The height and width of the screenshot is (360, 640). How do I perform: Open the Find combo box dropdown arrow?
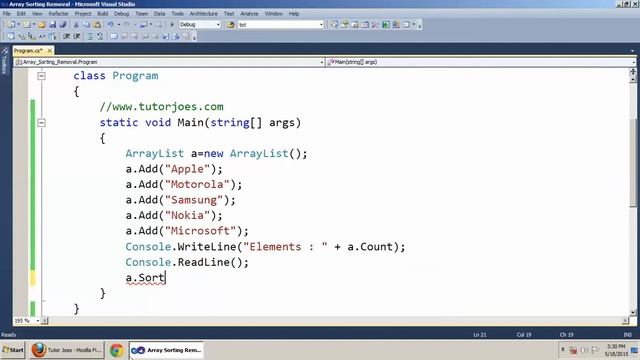click(321, 25)
